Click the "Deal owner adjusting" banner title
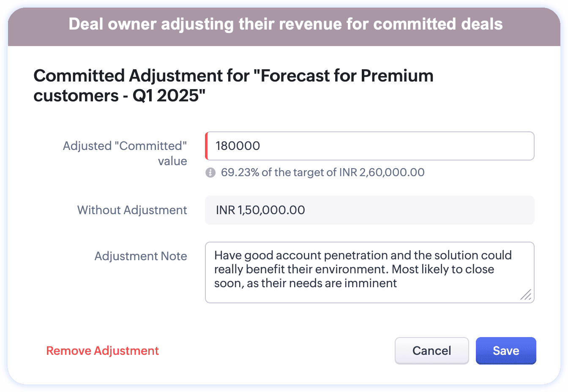This screenshot has height=392, width=568. click(x=286, y=24)
